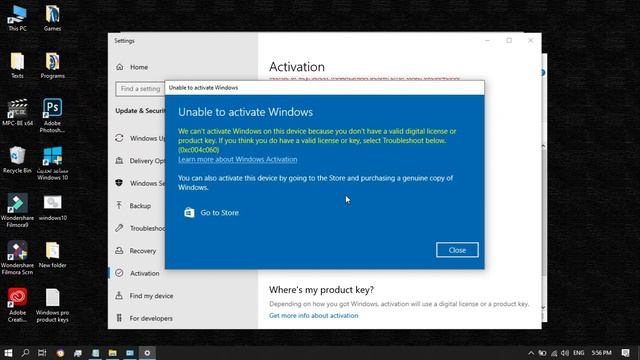The image size is (640, 360).
Task: Maximize the Settings window
Action: point(509,40)
